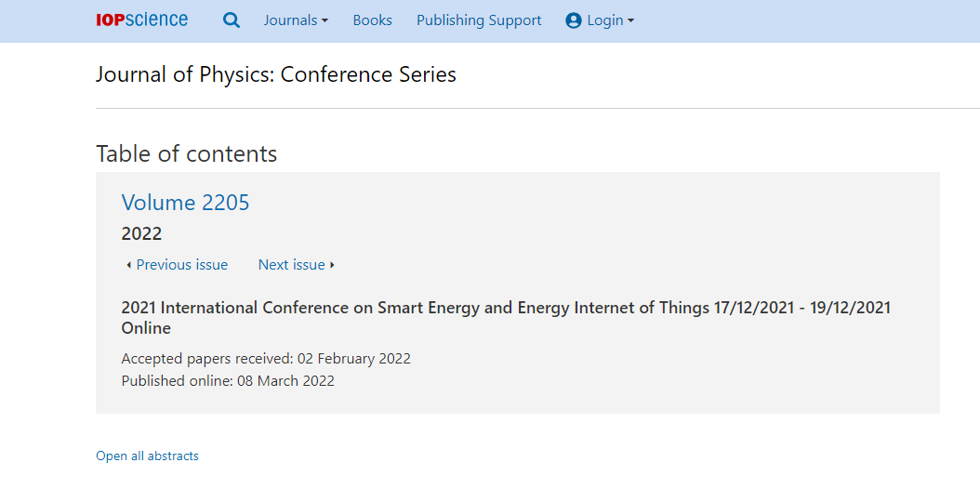Screen dimensions: 980x489
Task: Click Open all abstracts
Action: (148, 456)
